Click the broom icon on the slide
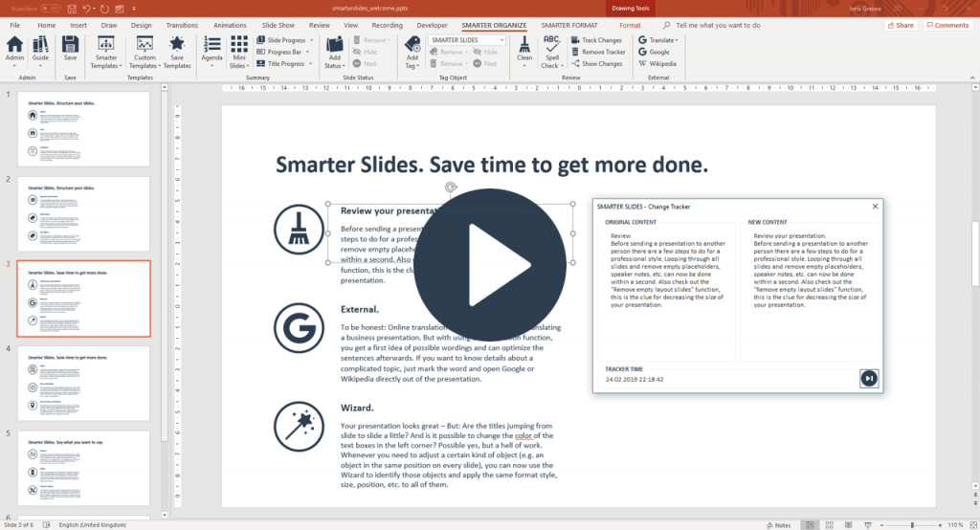 coord(299,230)
